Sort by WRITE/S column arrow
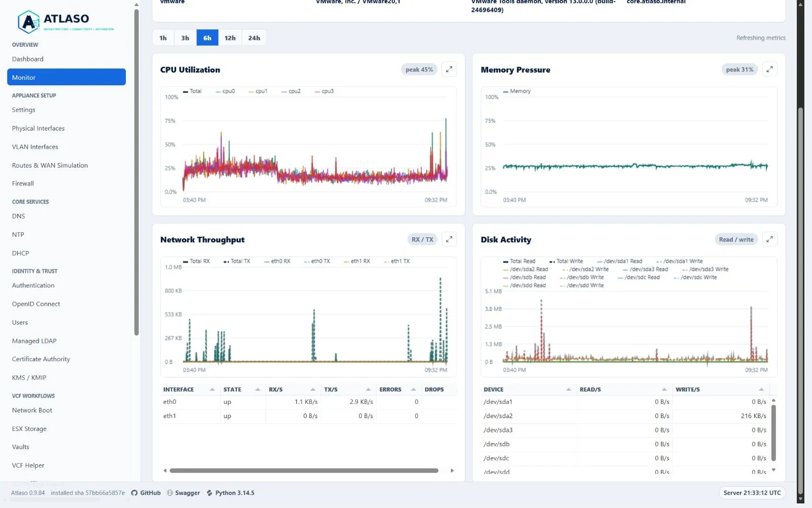The image size is (812, 508). (x=761, y=390)
